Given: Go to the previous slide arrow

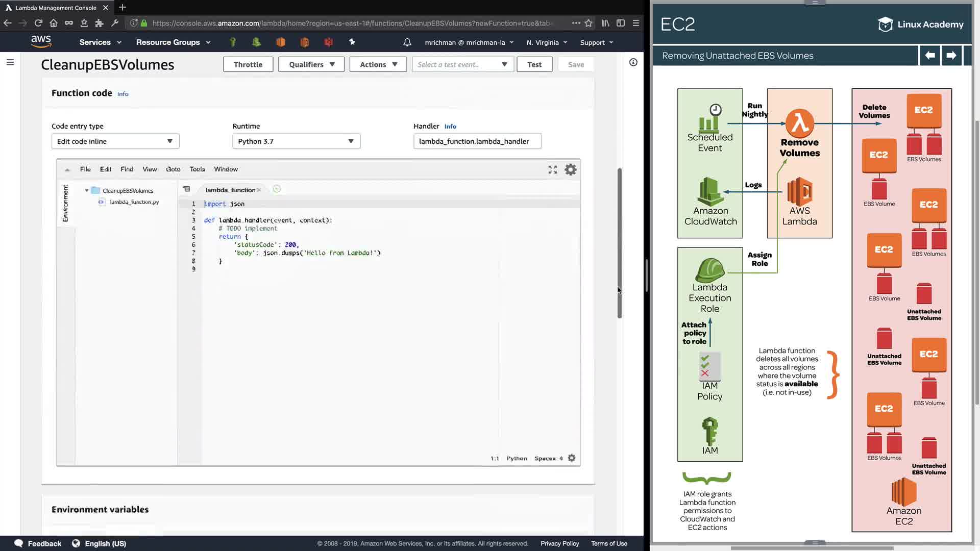Looking at the screenshot, I should point(929,55).
